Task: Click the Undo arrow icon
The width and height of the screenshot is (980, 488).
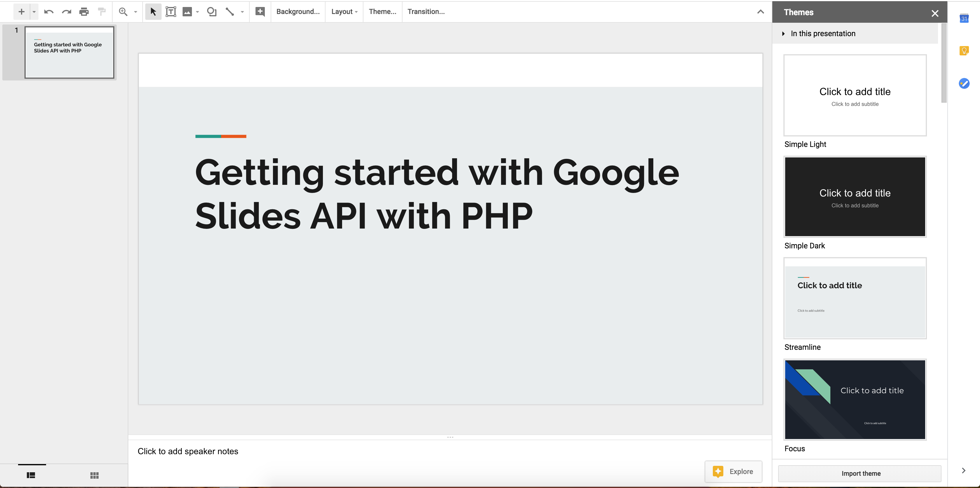Action: pos(48,12)
